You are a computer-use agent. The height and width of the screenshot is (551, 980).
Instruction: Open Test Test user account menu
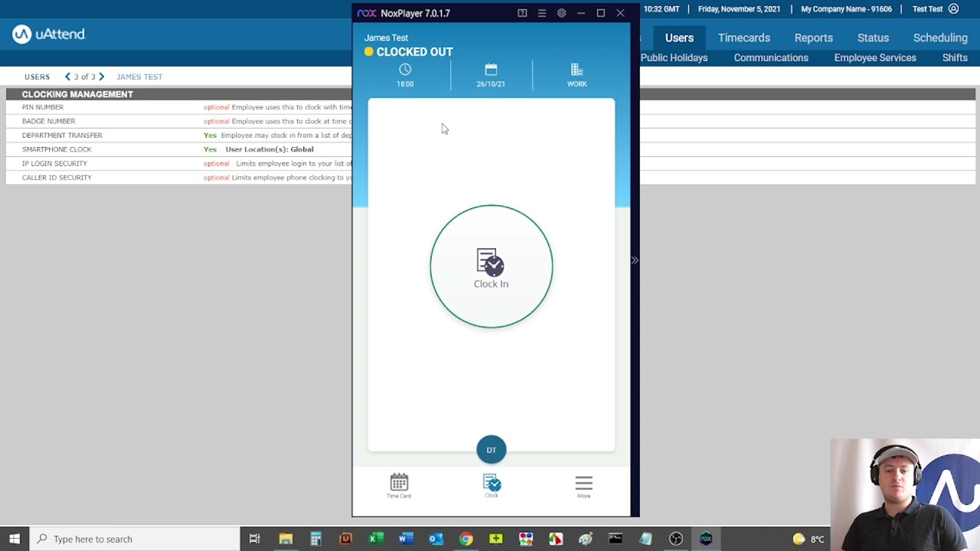pyautogui.click(x=936, y=9)
